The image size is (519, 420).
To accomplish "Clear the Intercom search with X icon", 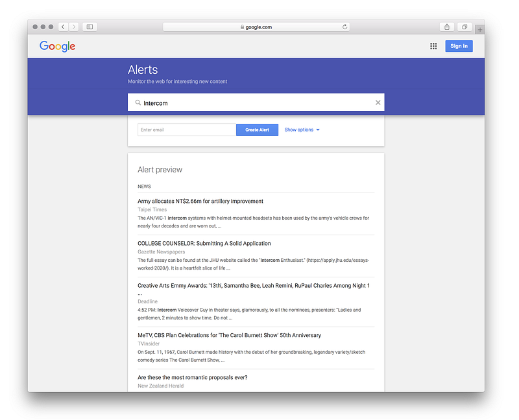I will click(x=378, y=102).
